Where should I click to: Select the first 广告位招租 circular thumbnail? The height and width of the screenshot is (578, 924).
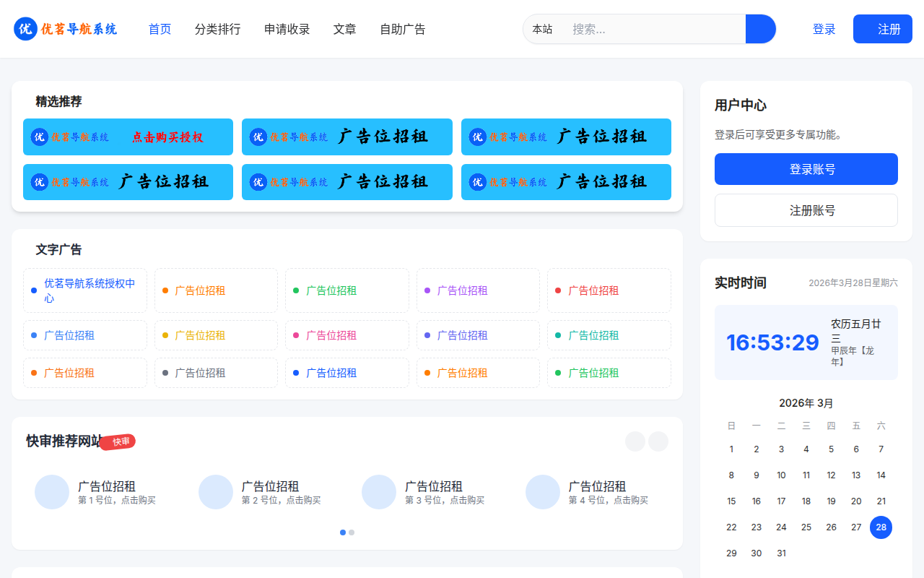point(52,491)
